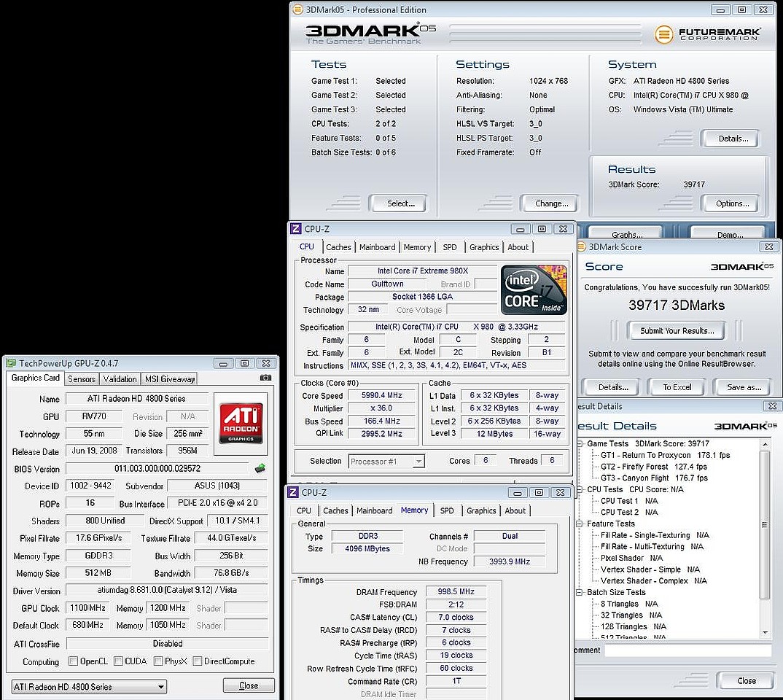The width and height of the screenshot is (783, 700).
Task: Collapse the Game Tests tree node
Action: click(580, 443)
